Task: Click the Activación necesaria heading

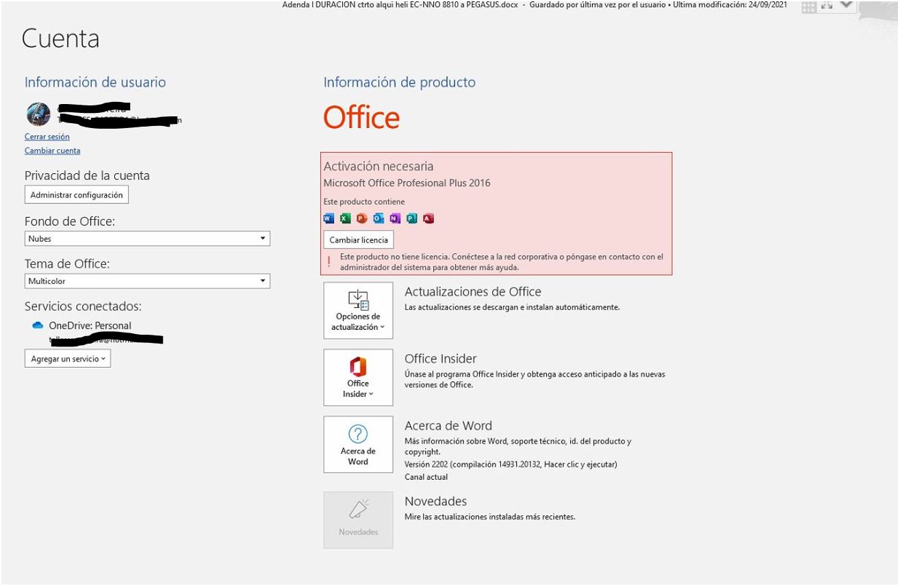Action: point(379,166)
